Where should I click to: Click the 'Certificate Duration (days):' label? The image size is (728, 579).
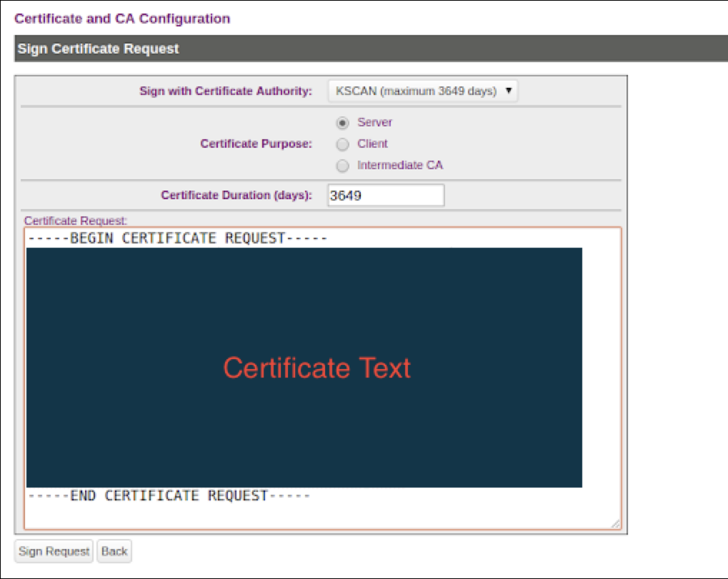pyautogui.click(x=236, y=195)
